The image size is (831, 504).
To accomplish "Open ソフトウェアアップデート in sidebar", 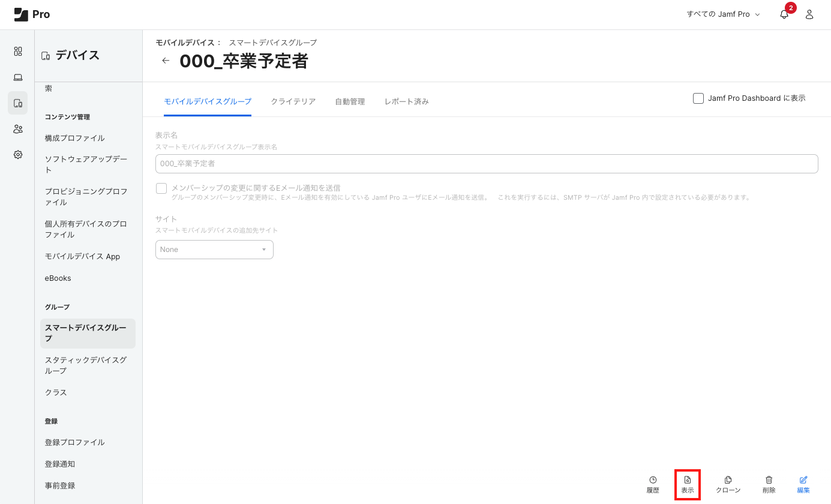I will [x=88, y=164].
